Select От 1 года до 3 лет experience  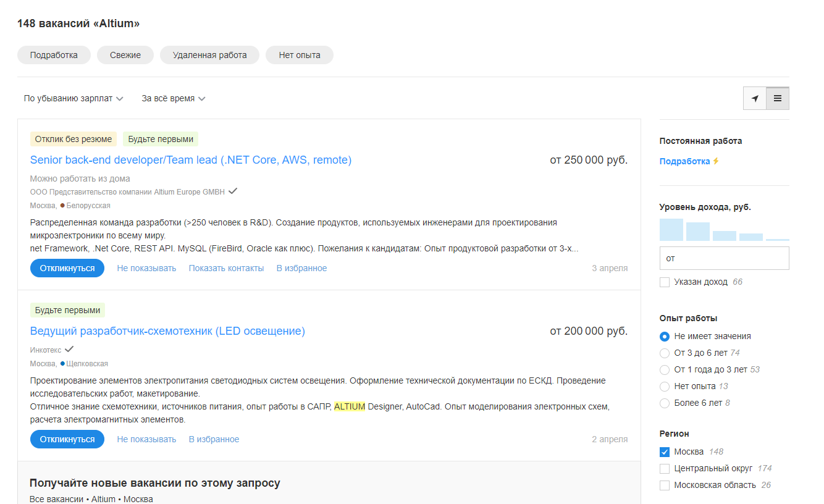click(665, 370)
